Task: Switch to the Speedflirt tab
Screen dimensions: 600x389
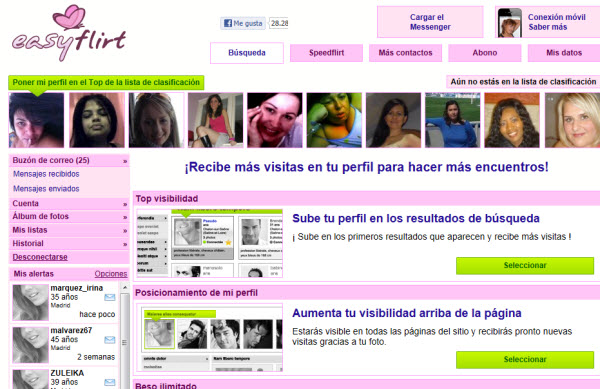Action: (x=326, y=53)
